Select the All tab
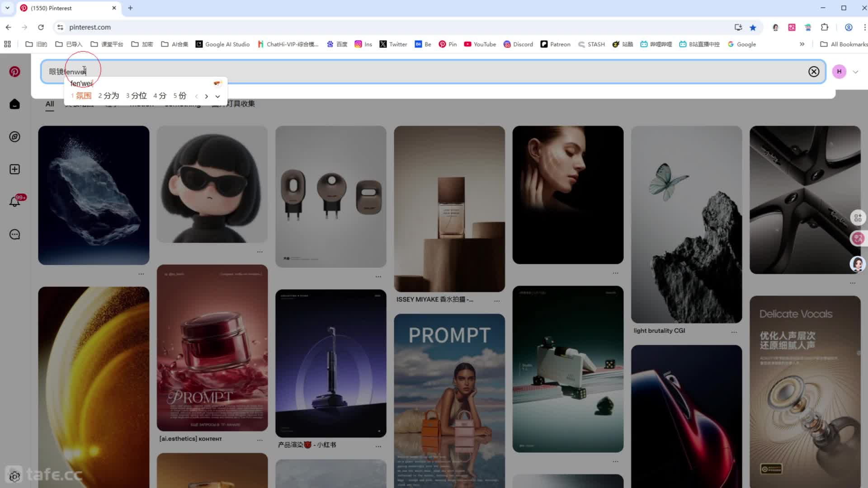 pyautogui.click(x=50, y=104)
